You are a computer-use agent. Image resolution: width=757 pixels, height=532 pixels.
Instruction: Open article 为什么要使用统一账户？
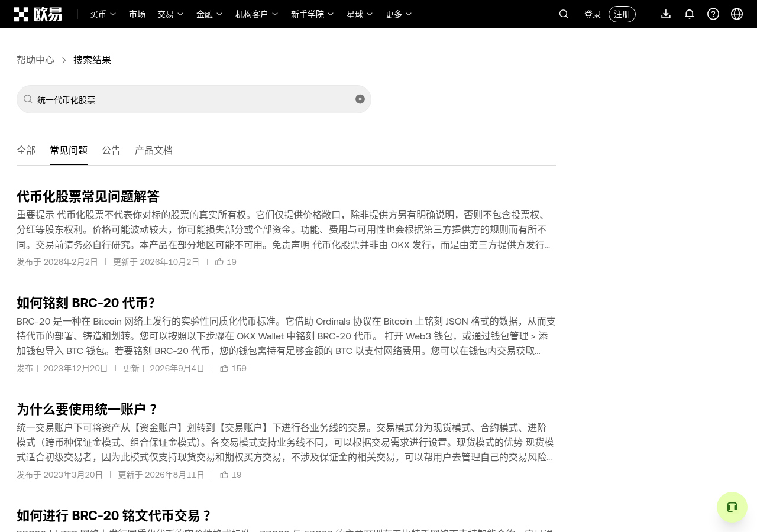(x=88, y=409)
